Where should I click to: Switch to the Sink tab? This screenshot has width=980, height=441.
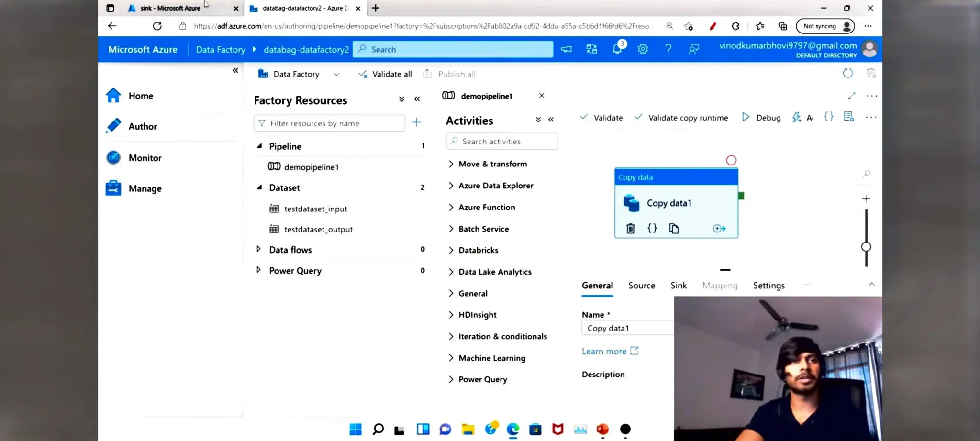679,286
